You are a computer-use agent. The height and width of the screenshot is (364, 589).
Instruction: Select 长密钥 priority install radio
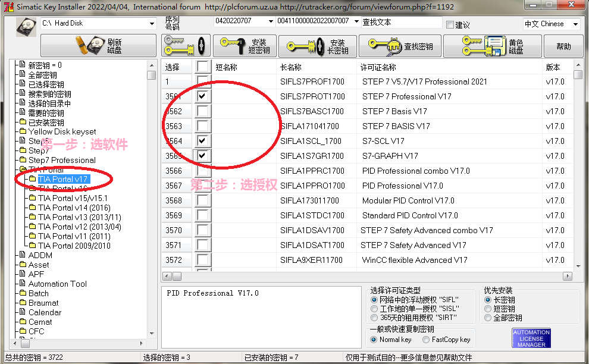coord(488,300)
